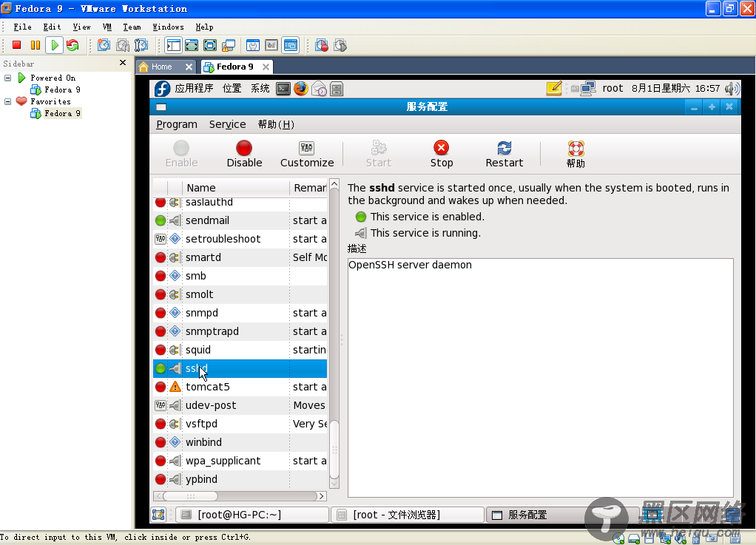Switch to [root@HG-PC:~] taskbar window

tap(252, 515)
